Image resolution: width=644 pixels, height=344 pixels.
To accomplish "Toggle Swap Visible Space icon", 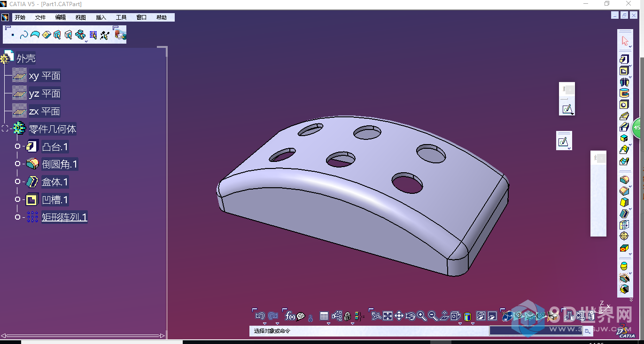I will click(x=492, y=316).
